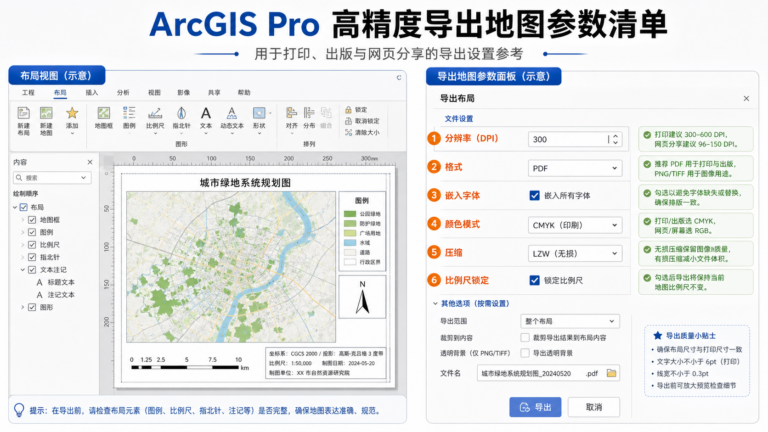Collapse the 布局 tree node
768x432 pixels.
[15, 207]
